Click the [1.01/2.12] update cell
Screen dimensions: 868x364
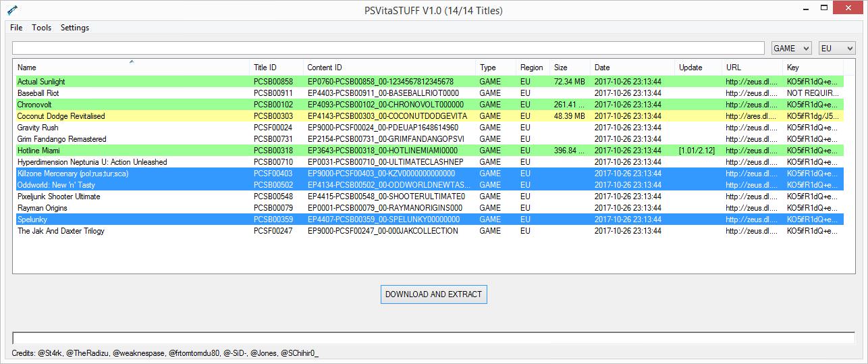(698, 151)
